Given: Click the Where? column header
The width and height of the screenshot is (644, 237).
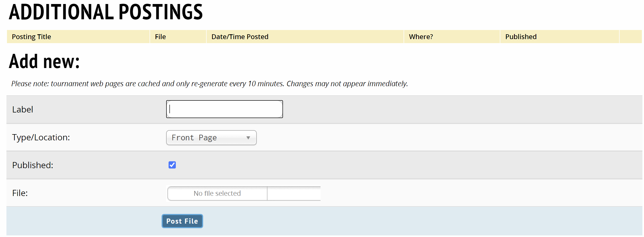Looking at the screenshot, I should tap(421, 37).
